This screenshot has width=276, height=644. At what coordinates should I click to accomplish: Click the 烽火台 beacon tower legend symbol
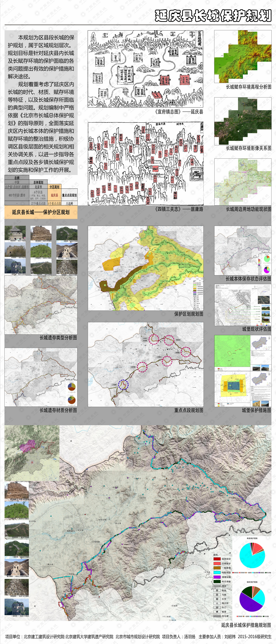tap(217, 603)
